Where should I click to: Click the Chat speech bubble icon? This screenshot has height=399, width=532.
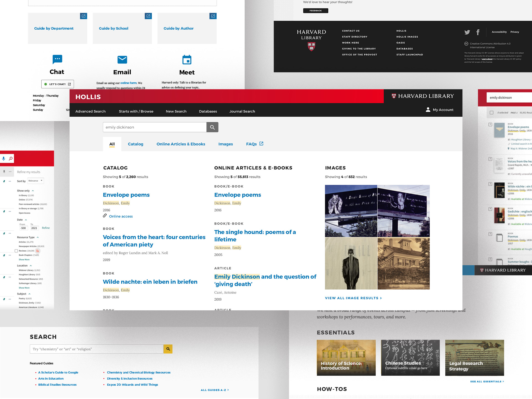click(57, 59)
